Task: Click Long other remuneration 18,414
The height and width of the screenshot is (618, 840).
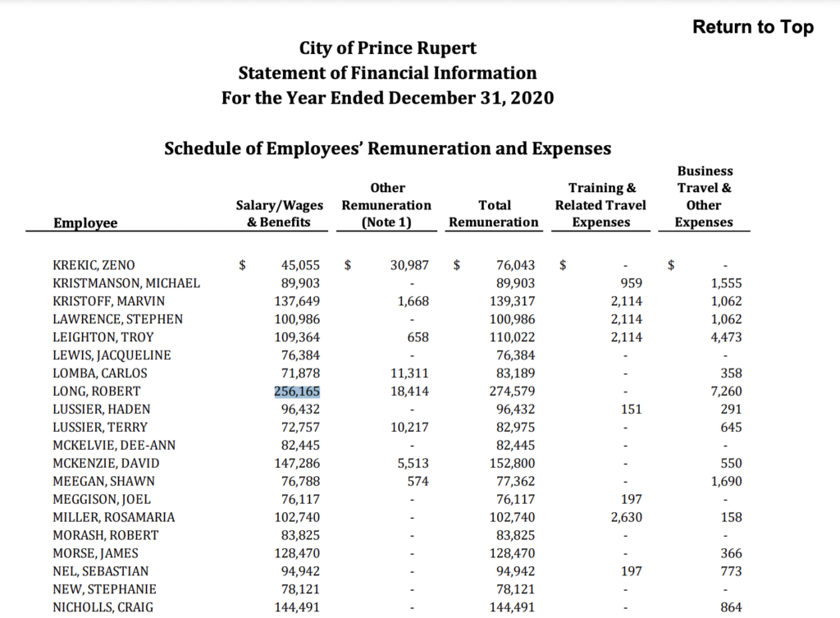Action: pos(410,391)
